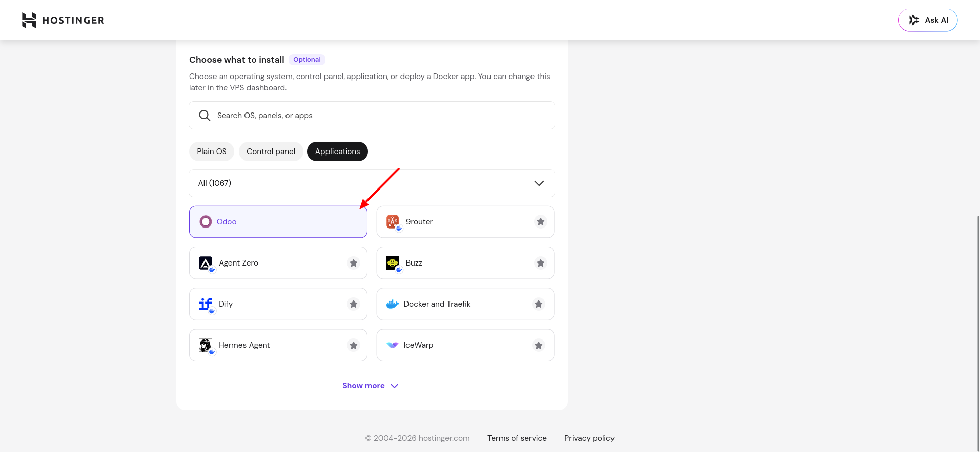Click the Docker whale icon

coord(393,304)
